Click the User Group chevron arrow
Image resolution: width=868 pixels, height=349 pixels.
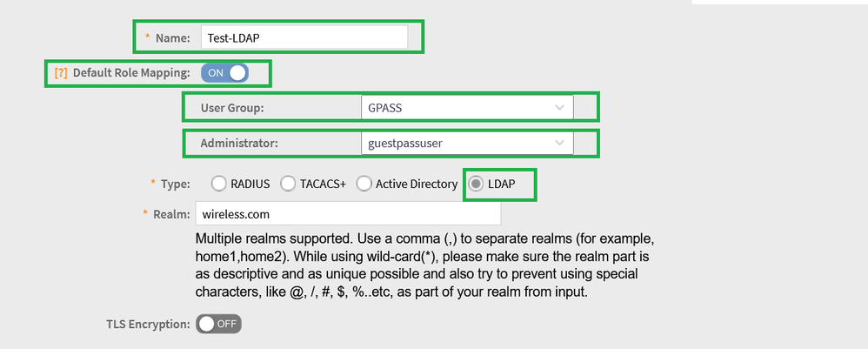tap(558, 107)
